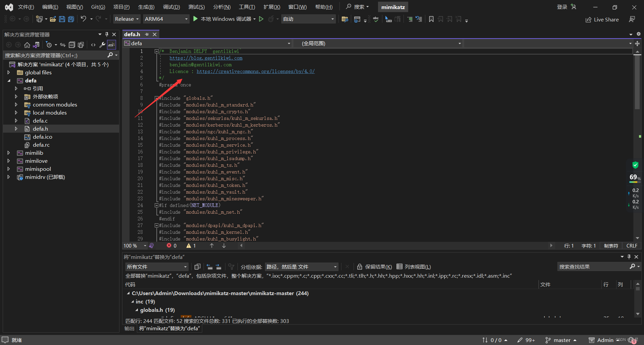Toggle auto-hide pin on Solution Explorer
Viewport: 644px width, 345px height.
coord(107,34)
